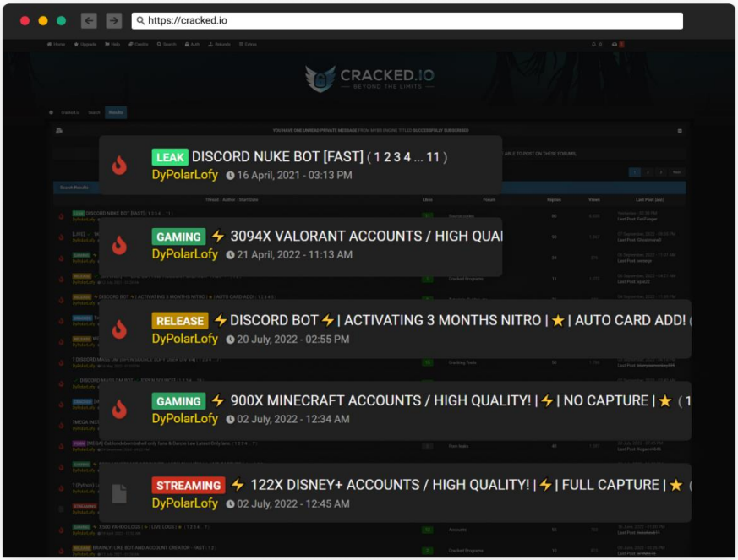Screen dimensions: 738x560
Task: Open the Help menu item
Action: pyautogui.click(x=112, y=44)
